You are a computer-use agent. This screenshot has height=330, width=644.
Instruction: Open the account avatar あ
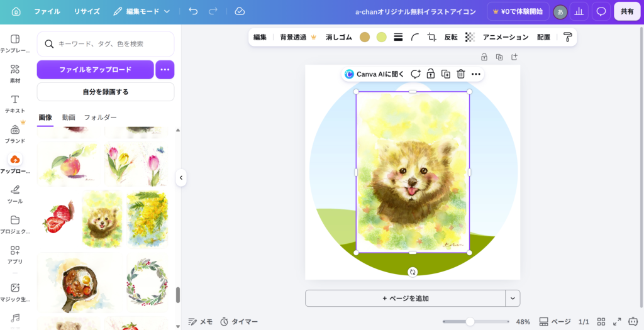(x=560, y=12)
